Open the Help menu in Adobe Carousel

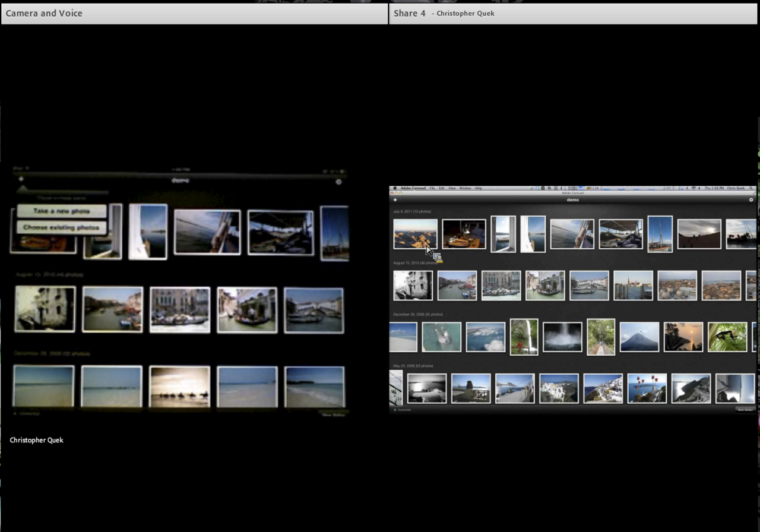(x=478, y=188)
